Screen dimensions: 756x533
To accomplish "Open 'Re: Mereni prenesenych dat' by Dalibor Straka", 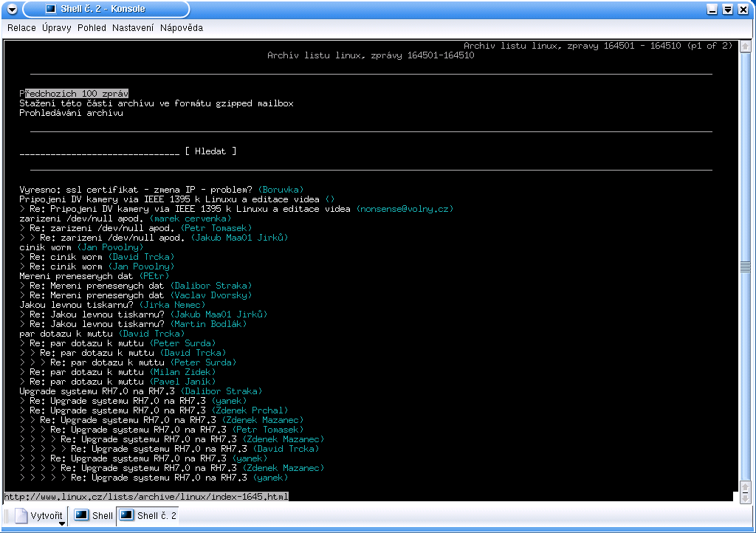I will 97,286.
